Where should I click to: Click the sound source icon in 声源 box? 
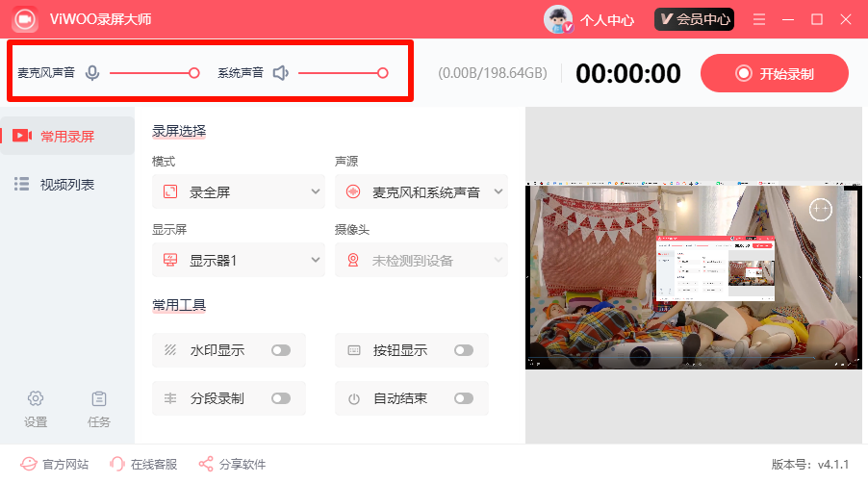[353, 192]
